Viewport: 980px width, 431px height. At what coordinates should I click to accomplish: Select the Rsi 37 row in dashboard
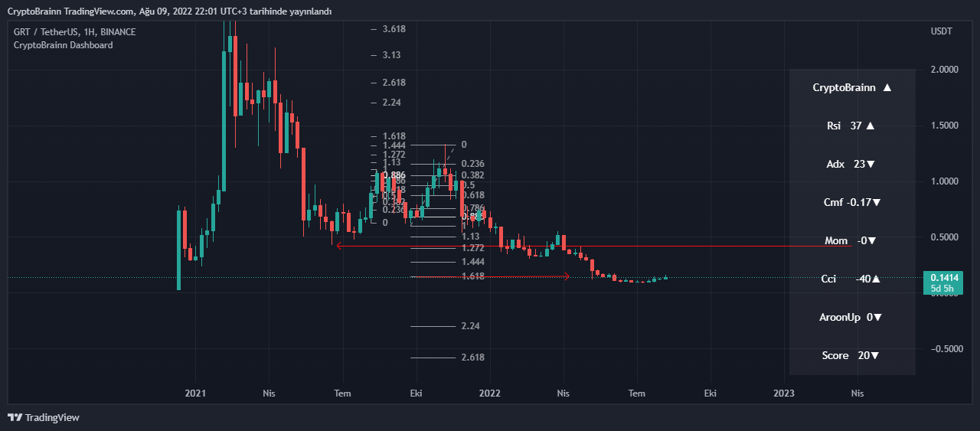point(851,126)
